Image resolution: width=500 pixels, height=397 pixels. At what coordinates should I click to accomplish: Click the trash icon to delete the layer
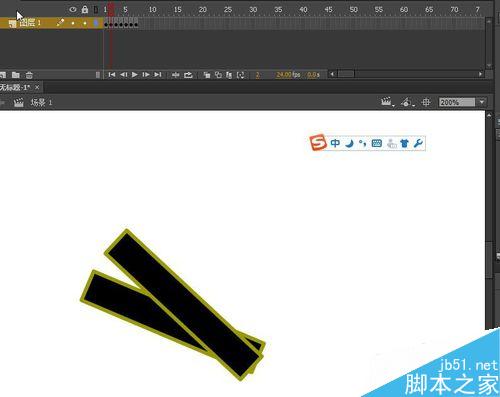click(29, 75)
